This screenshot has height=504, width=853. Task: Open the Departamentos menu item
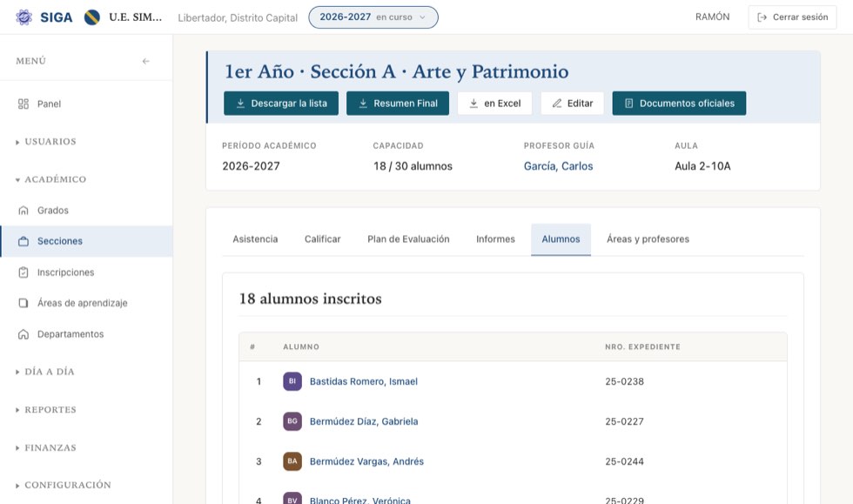point(86,334)
